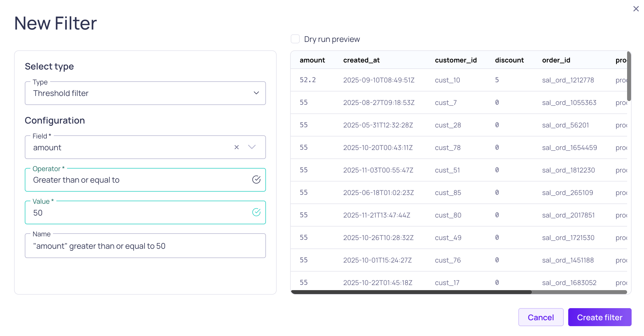Close the New Filter dialog
The width and height of the screenshot is (644, 336).
point(636,9)
